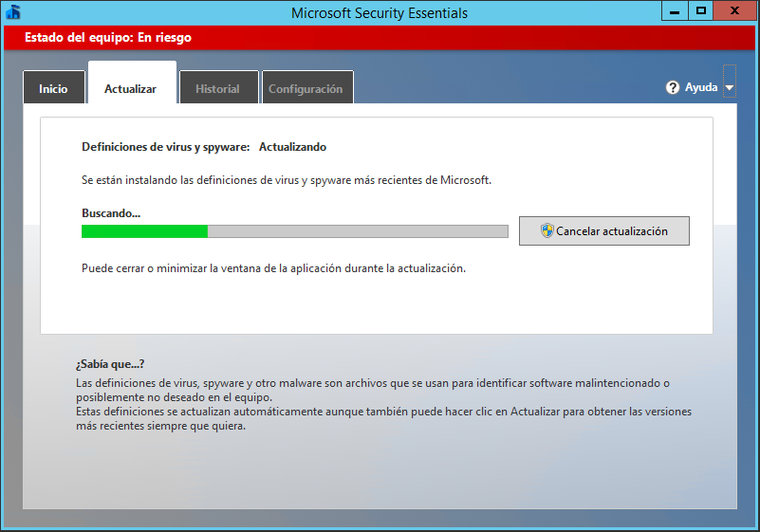760x532 pixels.
Task: Click the green filled part of the progress bar
Action: (x=144, y=231)
